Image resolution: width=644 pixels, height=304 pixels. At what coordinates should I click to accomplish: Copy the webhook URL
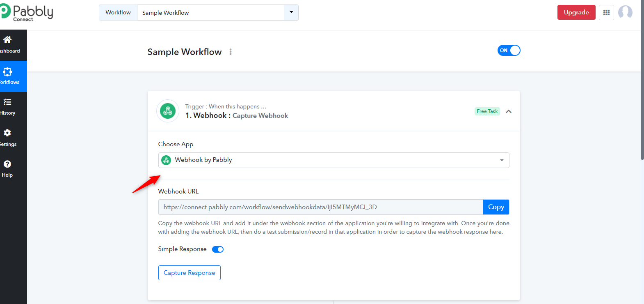(496, 207)
